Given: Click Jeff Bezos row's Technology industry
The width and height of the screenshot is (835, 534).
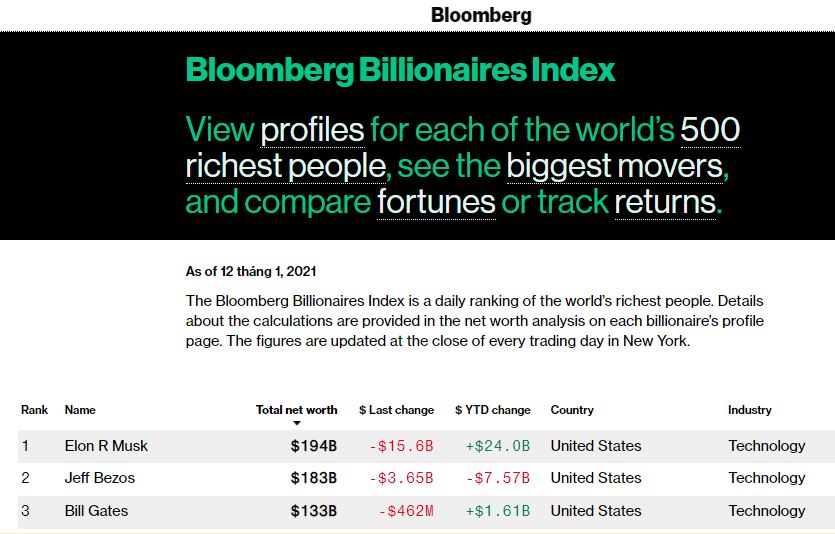Looking at the screenshot, I should pos(767,478).
